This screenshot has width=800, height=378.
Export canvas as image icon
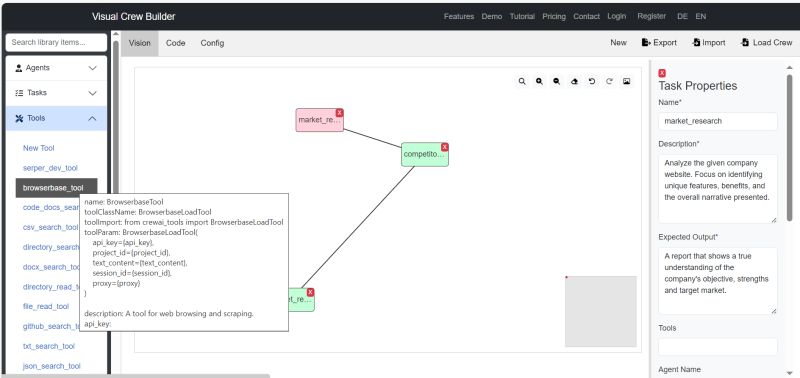click(627, 81)
